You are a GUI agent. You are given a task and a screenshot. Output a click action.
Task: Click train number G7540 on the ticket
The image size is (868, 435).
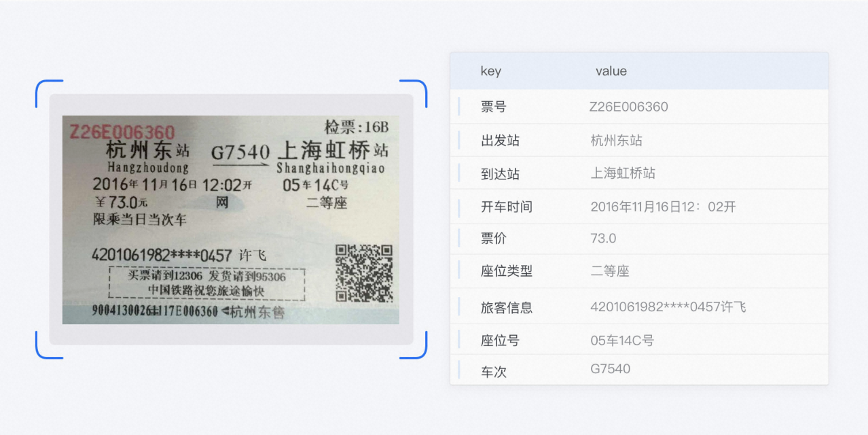(240, 152)
